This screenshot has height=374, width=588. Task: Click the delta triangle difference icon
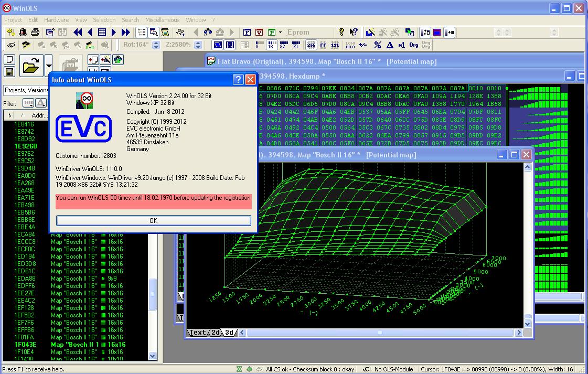pos(390,45)
